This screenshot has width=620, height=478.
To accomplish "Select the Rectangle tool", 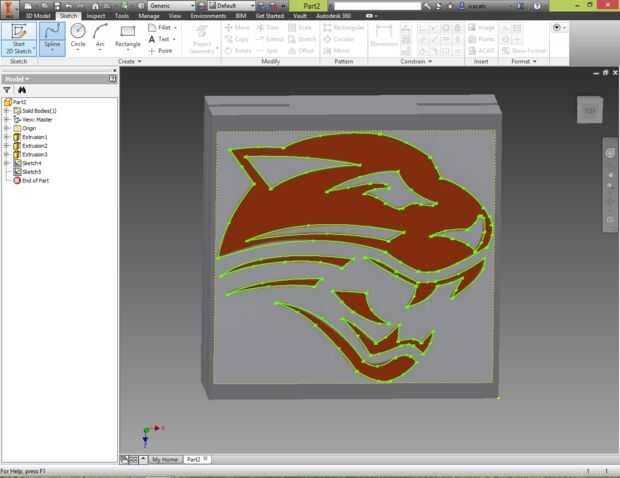I will click(128, 36).
